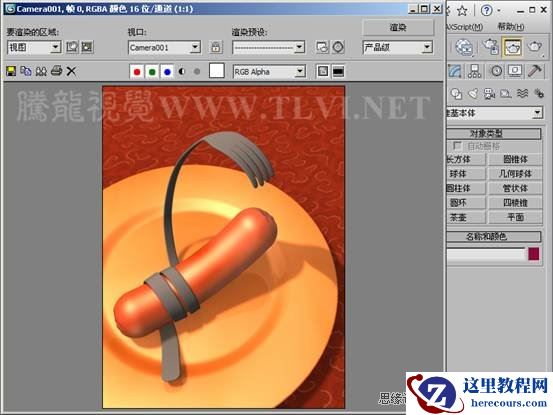553x415 pixels.
Task: Click the help question mark icon
Action: [486, 11]
